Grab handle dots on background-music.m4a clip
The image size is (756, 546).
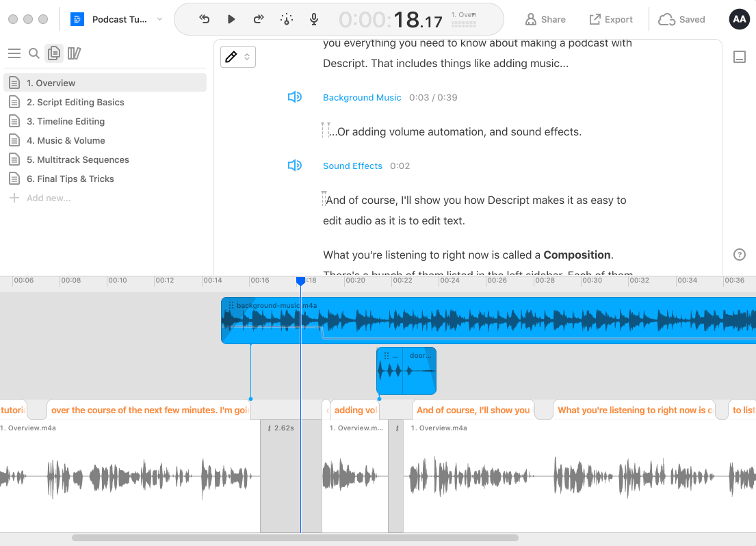(231, 305)
